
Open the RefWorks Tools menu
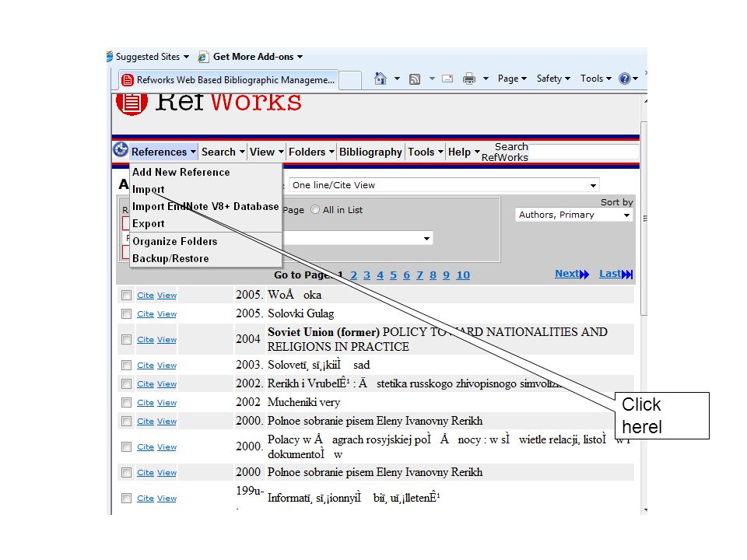pos(426,152)
